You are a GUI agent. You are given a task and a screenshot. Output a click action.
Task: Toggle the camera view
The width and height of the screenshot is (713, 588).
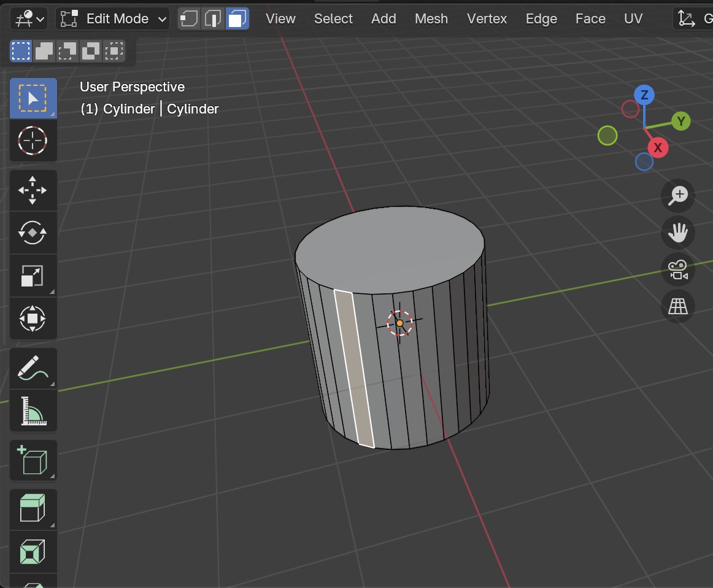point(678,269)
